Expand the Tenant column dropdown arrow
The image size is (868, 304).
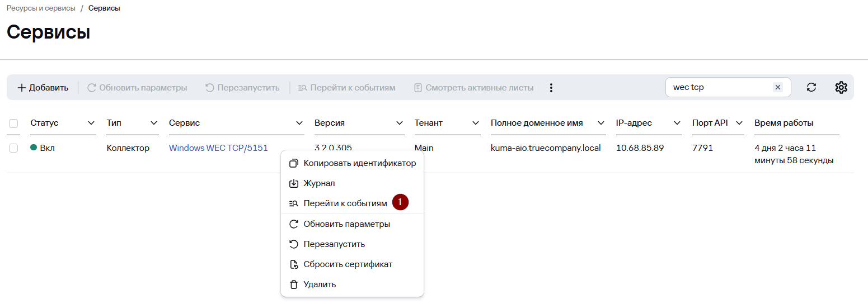476,123
